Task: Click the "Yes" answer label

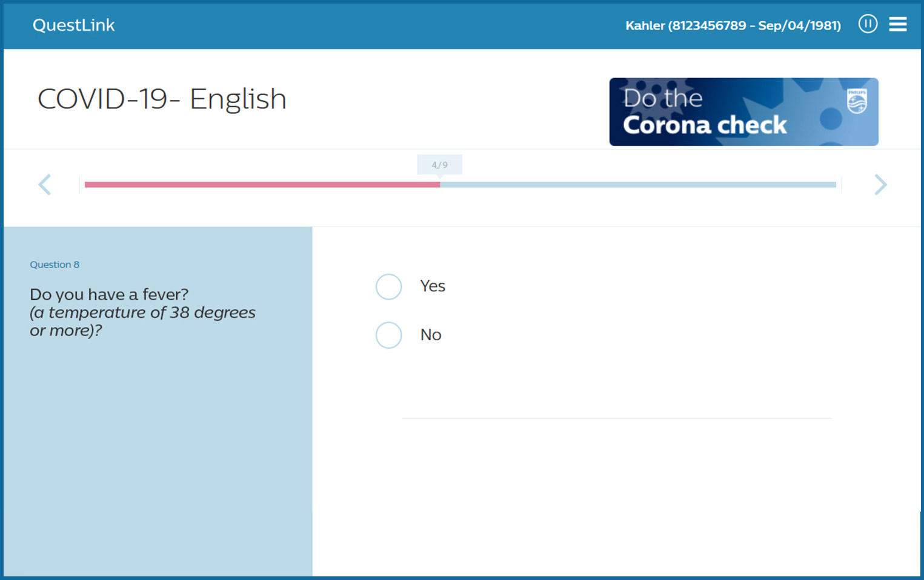Action: pyautogui.click(x=433, y=286)
